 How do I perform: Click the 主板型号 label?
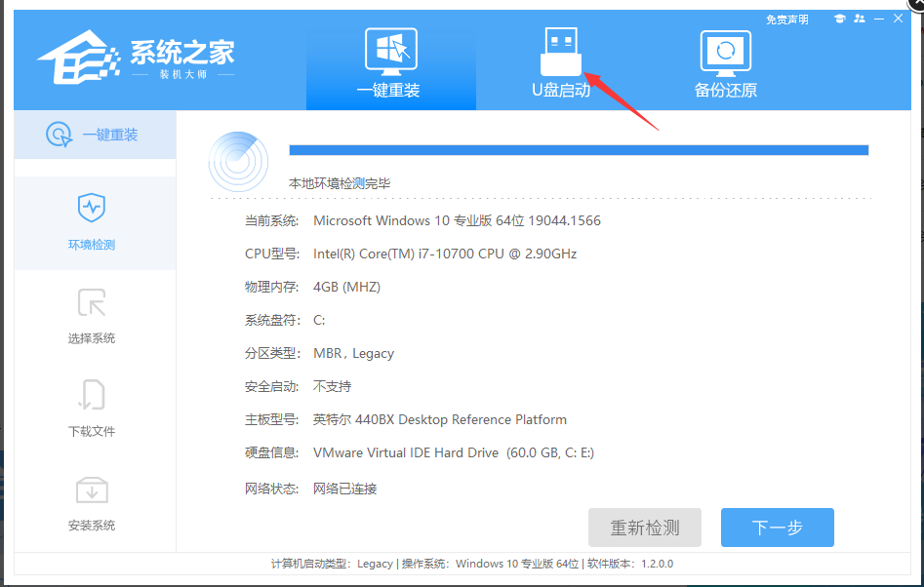271,420
